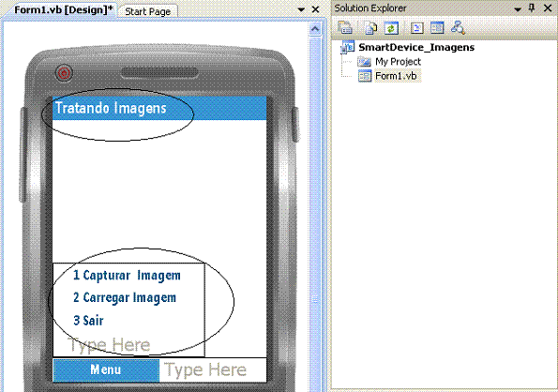This screenshot has height=392, width=558.
Task: Switch to the Start Page tab
Action: coord(147,11)
